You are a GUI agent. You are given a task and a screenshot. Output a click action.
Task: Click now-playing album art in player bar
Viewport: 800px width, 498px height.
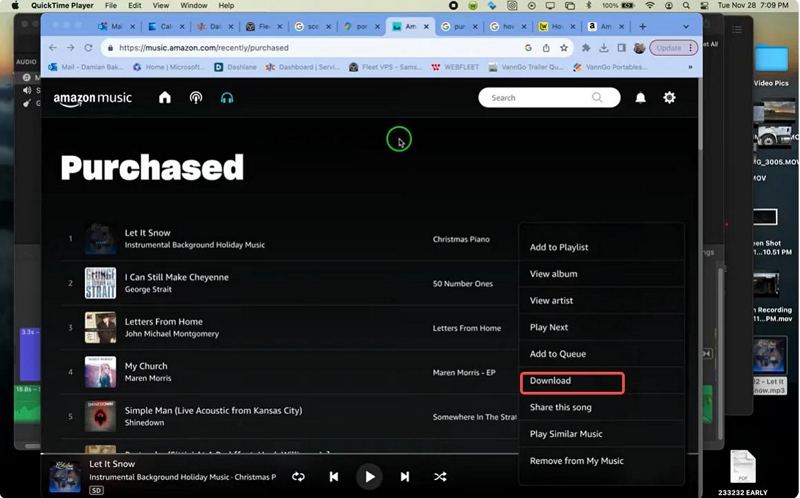point(65,477)
